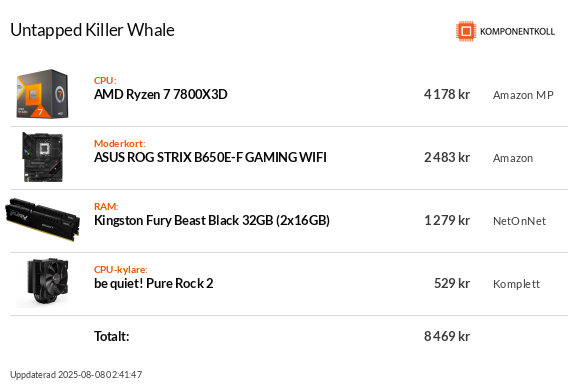
Task: Open AMD Ryzen 7 7800X3D product name
Action: 160,95
